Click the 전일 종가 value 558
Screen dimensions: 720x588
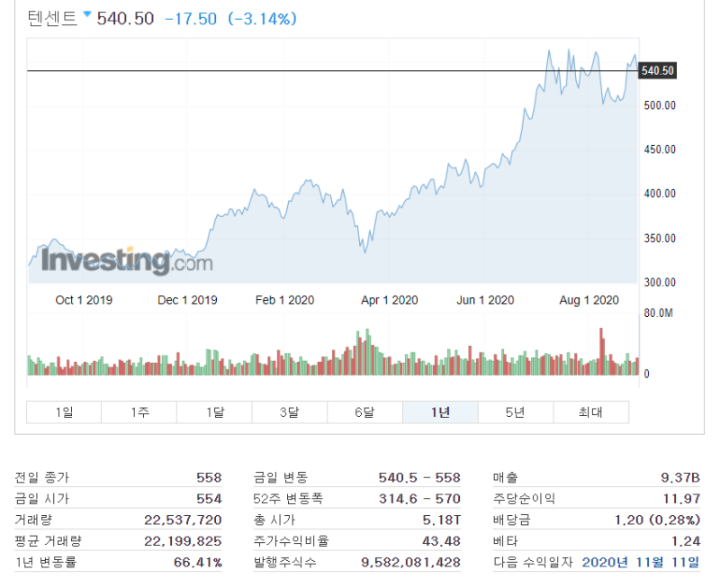[209, 477]
